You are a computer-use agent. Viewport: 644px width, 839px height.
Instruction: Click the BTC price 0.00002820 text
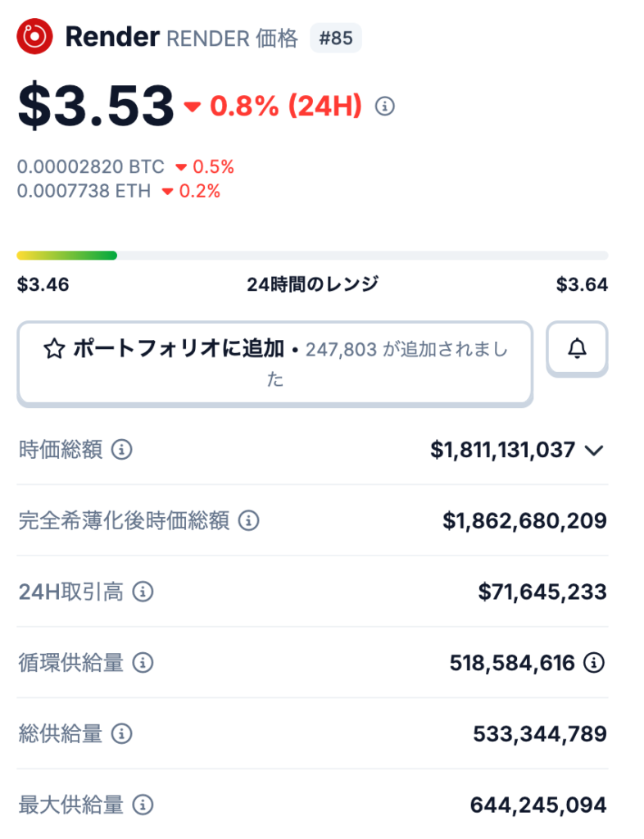pos(90,167)
